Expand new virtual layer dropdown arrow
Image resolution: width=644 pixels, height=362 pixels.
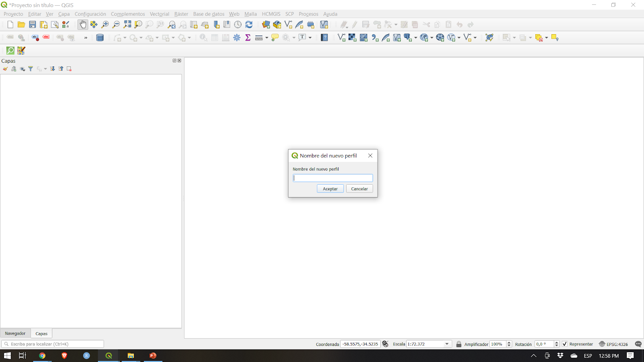tap(475, 38)
